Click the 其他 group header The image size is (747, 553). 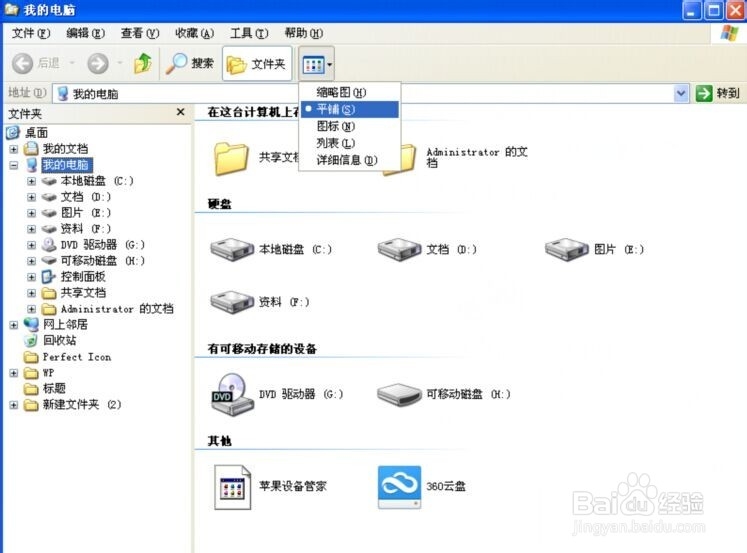220,441
